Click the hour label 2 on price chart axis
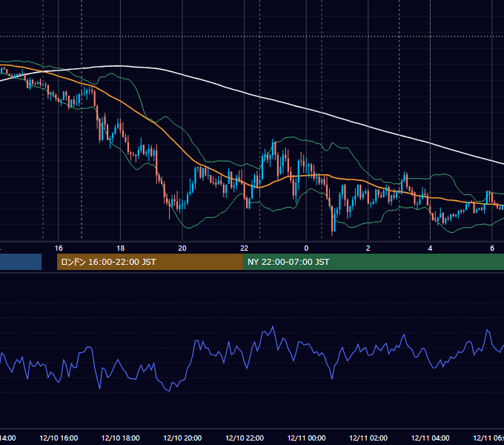Image resolution: width=504 pixels, height=445 pixels. pyautogui.click(x=368, y=248)
